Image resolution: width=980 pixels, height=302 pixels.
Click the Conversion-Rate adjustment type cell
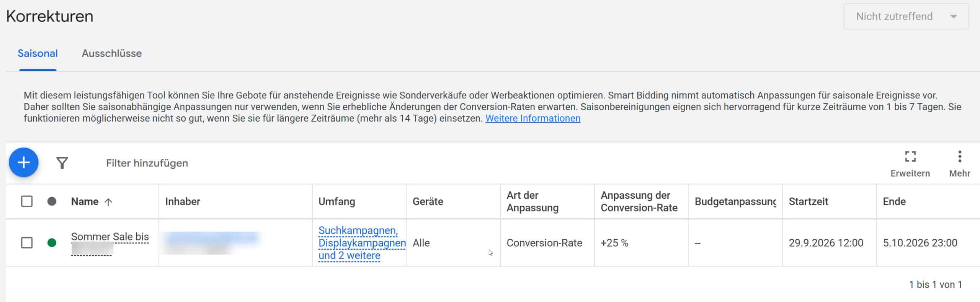coord(544,243)
